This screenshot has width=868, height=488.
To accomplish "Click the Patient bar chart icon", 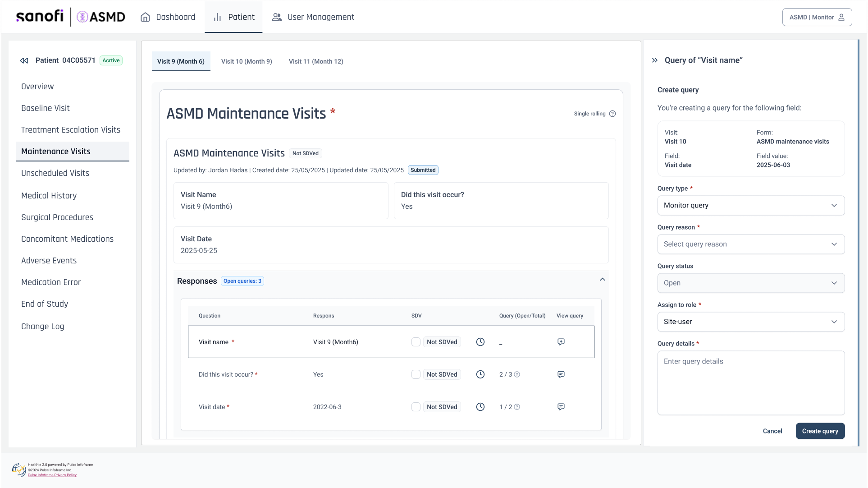I will tap(217, 17).
